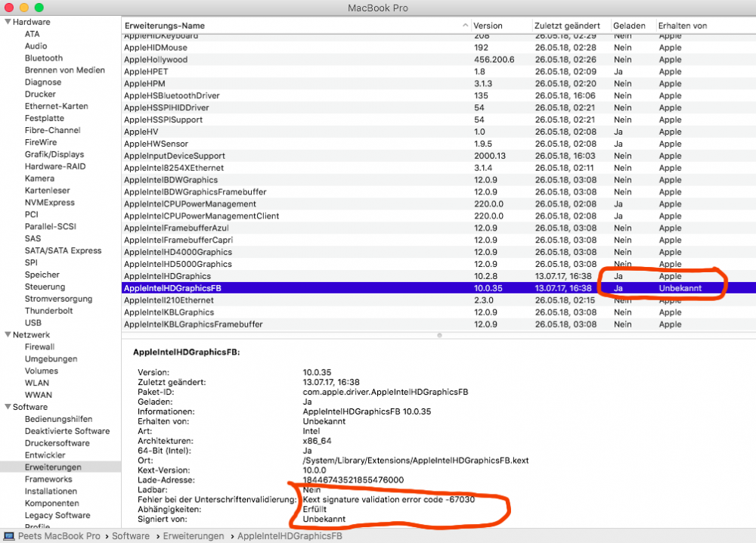
Task: Select Fibre-Channel in sidebar
Action: click(53, 130)
